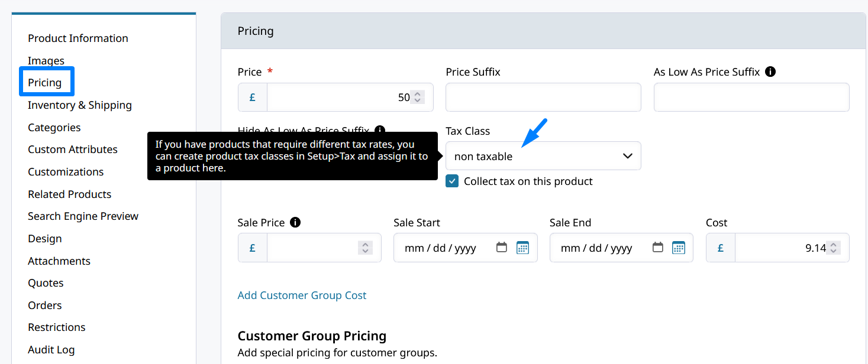Go to Inventory & Shipping section
Screen dimensions: 868x364
(80, 105)
